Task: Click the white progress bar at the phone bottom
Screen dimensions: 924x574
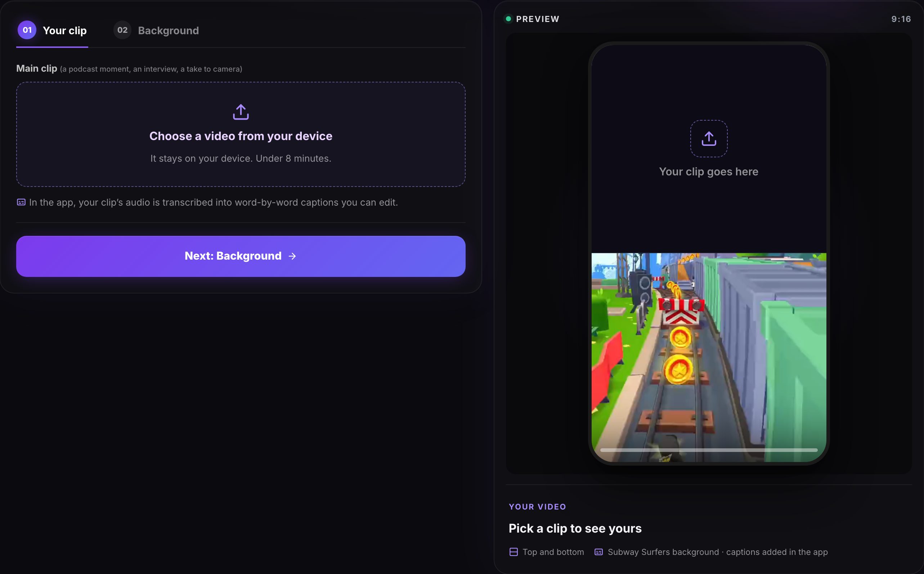Action: pyautogui.click(x=708, y=450)
